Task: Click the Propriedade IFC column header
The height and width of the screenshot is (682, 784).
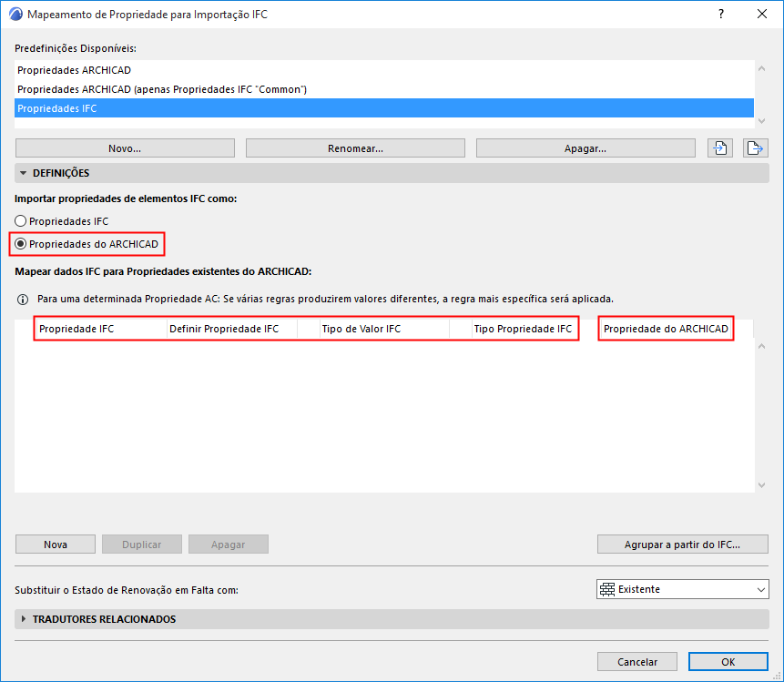Action: coord(100,329)
